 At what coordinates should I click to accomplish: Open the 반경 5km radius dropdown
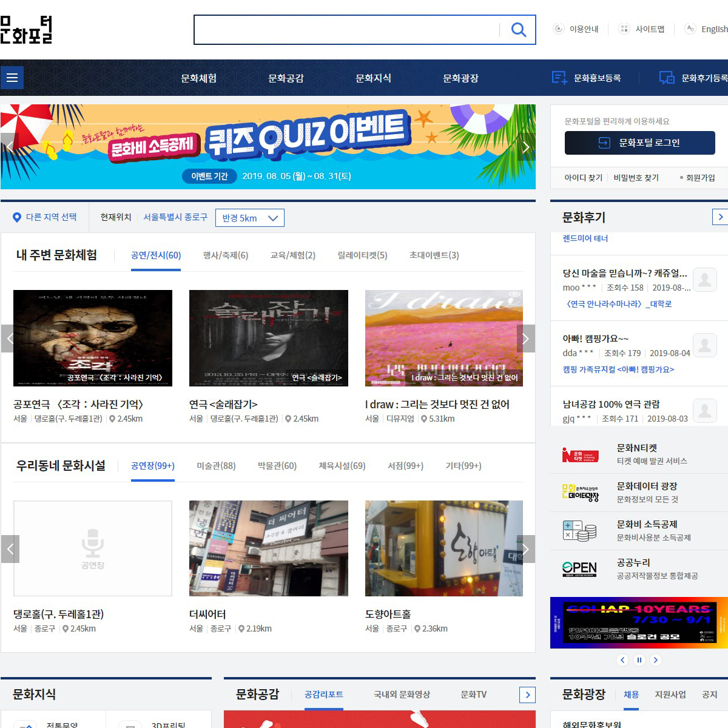[x=249, y=218]
